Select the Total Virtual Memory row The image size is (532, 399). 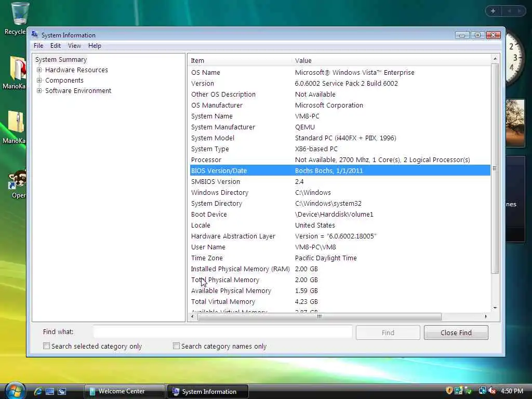click(340, 301)
